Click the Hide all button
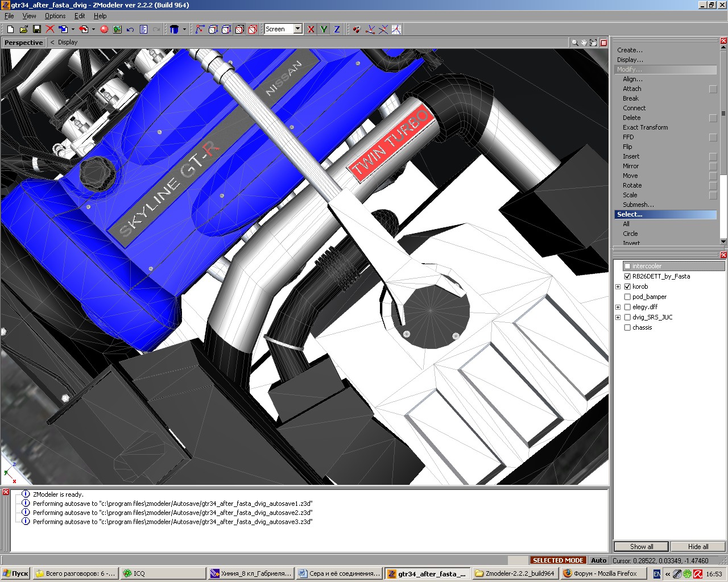The height and width of the screenshot is (582, 728). coord(698,547)
